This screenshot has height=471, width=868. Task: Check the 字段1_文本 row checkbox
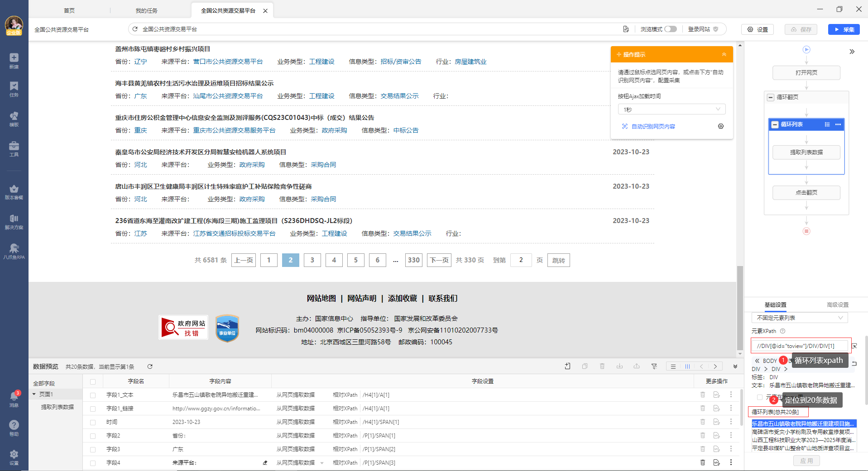[x=93, y=395]
